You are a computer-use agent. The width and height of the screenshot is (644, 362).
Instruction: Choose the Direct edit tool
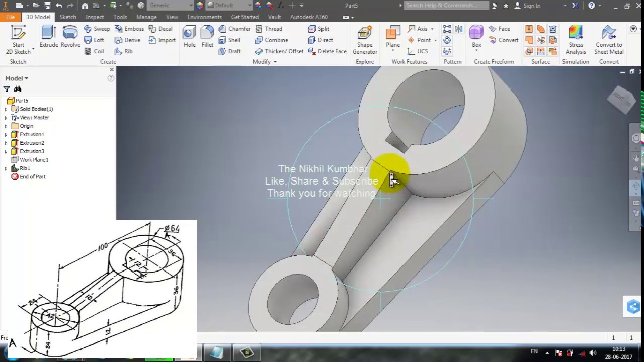click(x=320, y=40)
